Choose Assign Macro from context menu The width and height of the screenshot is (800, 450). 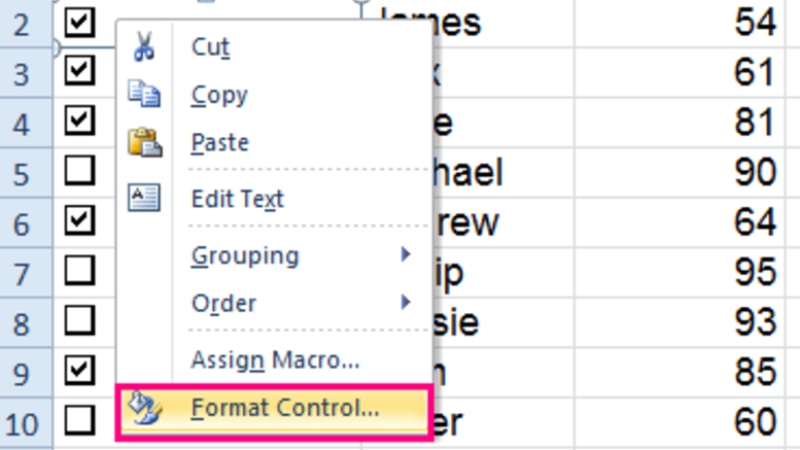[x=275, y=360]
